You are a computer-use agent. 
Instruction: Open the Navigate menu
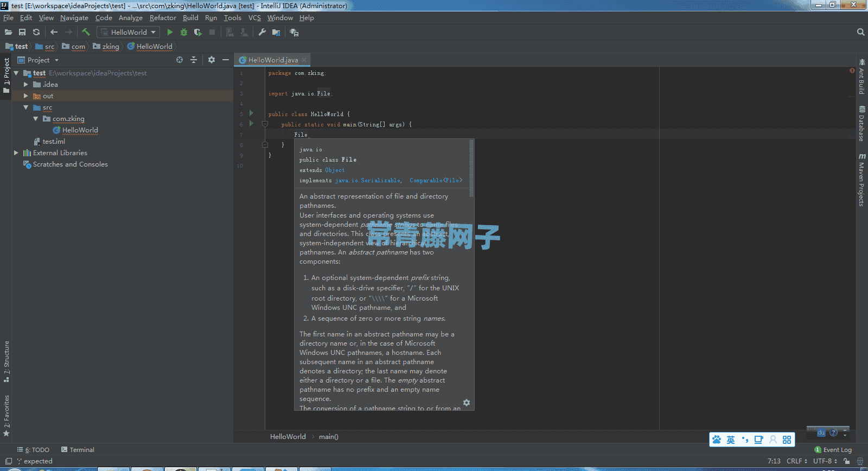74,18
